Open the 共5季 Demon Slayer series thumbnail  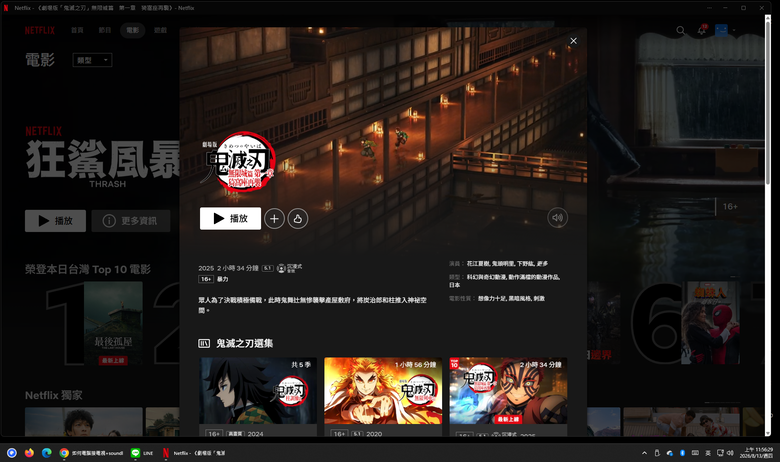point(258,390)
